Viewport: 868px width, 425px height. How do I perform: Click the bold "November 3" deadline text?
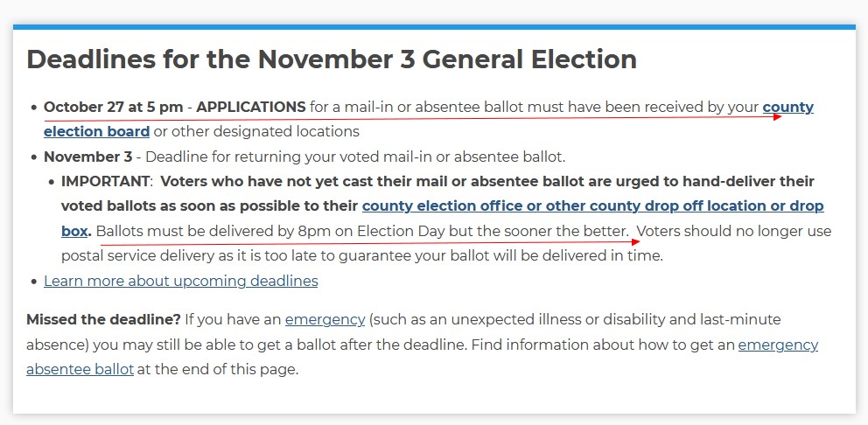point(88,157)
